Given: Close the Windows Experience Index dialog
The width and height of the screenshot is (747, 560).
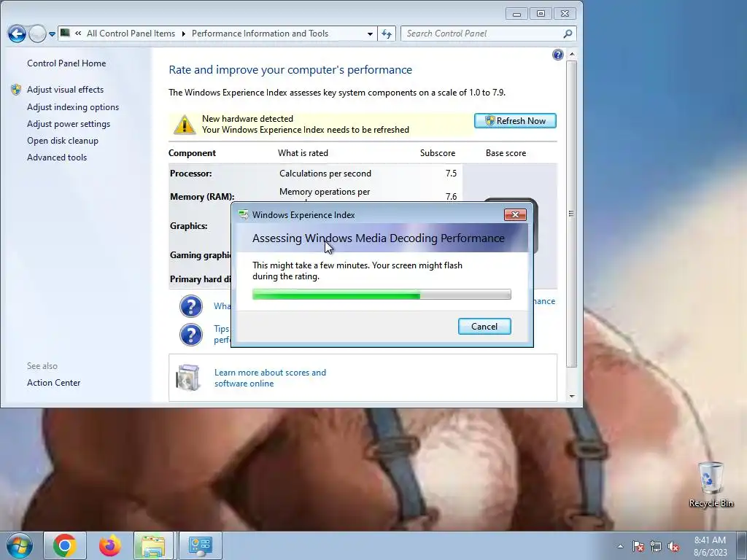Looking at the screenshot, I should click(515, 215).
